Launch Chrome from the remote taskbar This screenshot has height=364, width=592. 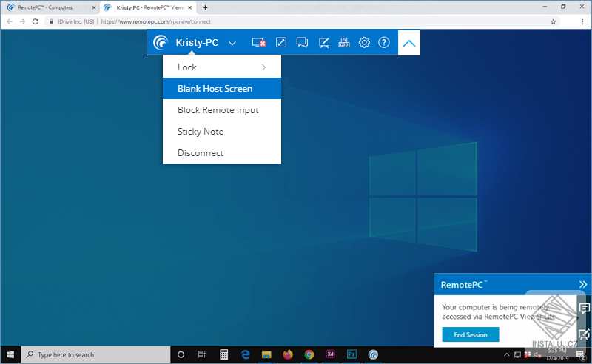click(x=309, y=354)
